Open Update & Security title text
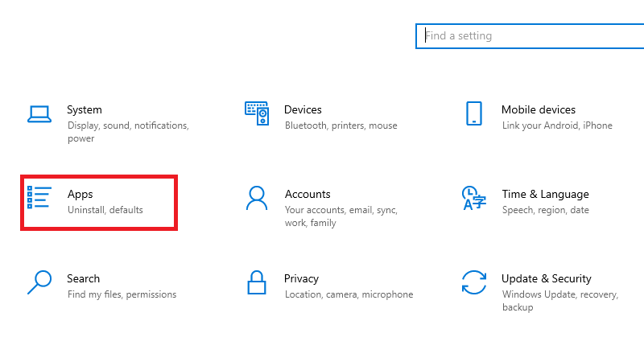Image resolution: width=644 pixels, height=362 pixels. pyautogui.click(x=546, y=278)
